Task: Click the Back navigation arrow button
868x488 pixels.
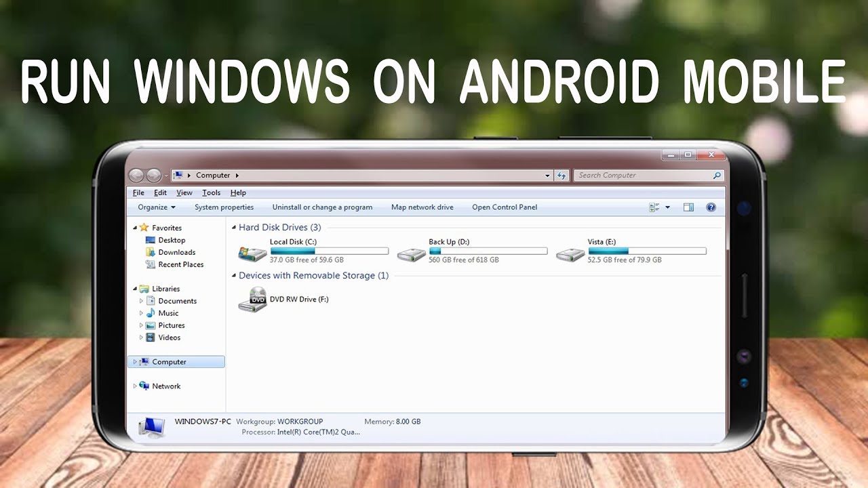Action: [x=136, y=176]
